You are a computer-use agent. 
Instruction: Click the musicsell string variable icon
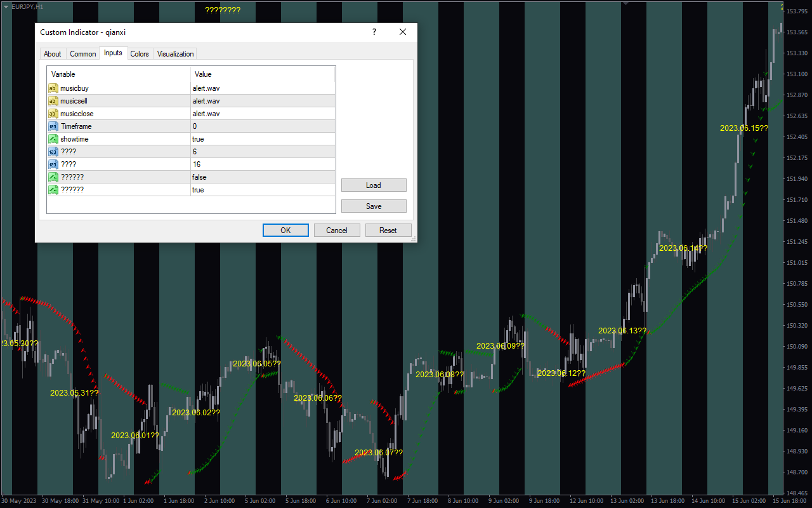tap(53, 101)
